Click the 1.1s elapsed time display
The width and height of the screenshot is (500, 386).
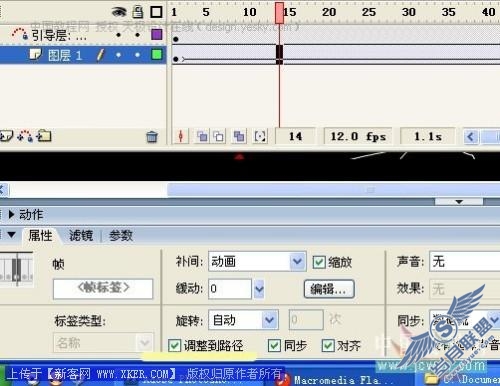coord(428,136)
